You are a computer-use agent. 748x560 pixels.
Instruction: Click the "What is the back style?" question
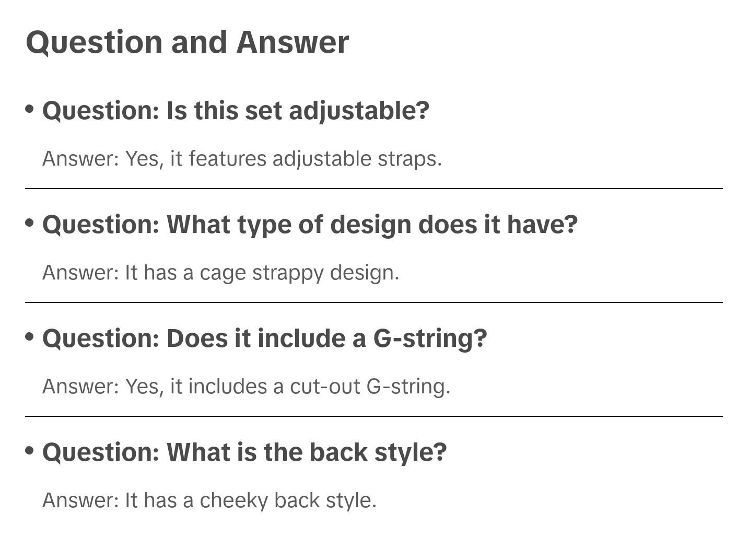(244, 452)
